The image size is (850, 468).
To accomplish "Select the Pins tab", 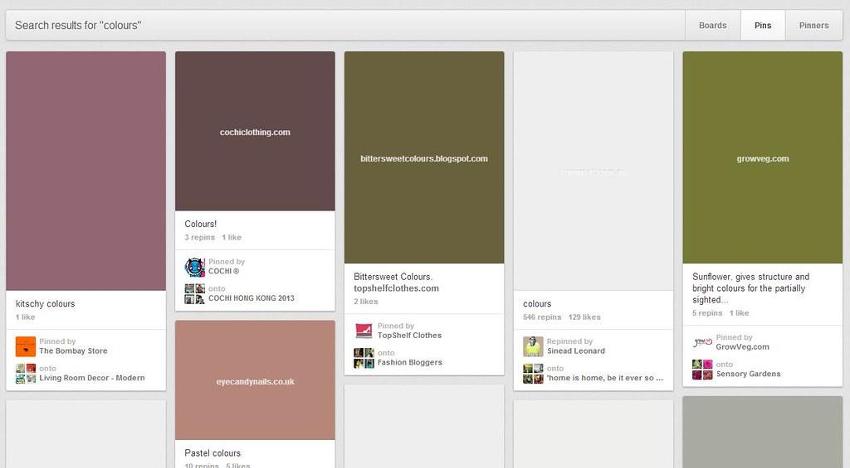I will coord(763,25).
